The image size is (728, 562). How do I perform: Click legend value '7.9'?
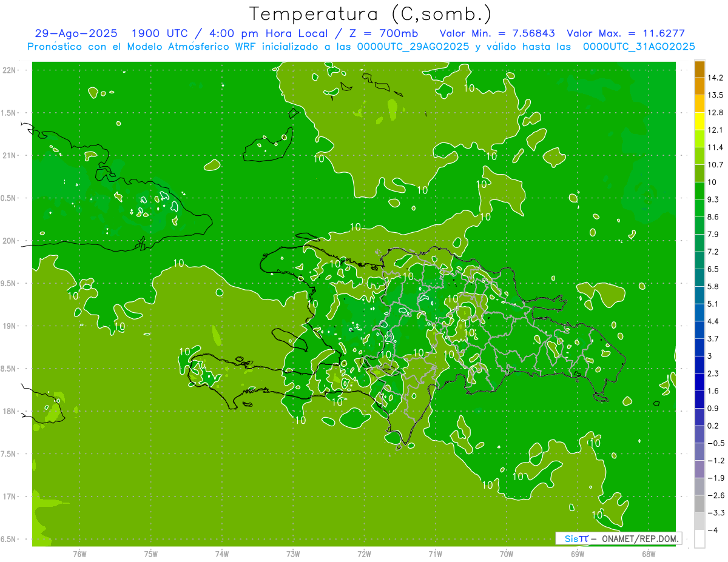(713, 234)
